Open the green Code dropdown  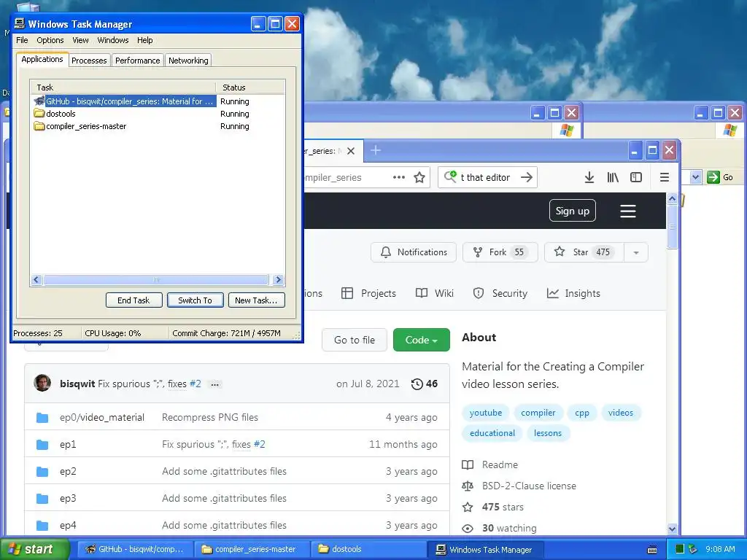click(x=421, y=340)
